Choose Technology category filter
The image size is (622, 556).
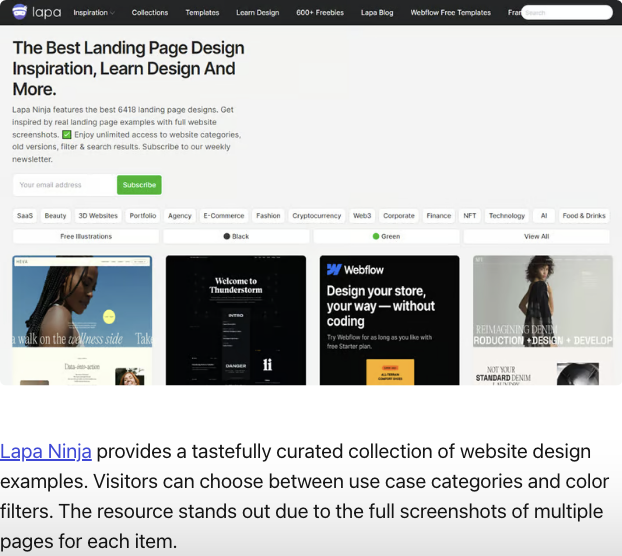[x=507, y=216]
